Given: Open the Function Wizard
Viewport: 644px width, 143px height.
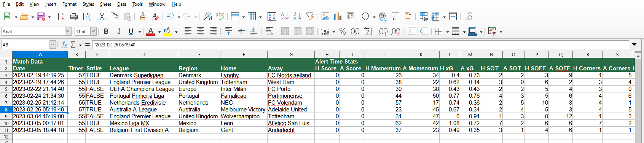Looking at the screenshot, I should coord(64,44).
